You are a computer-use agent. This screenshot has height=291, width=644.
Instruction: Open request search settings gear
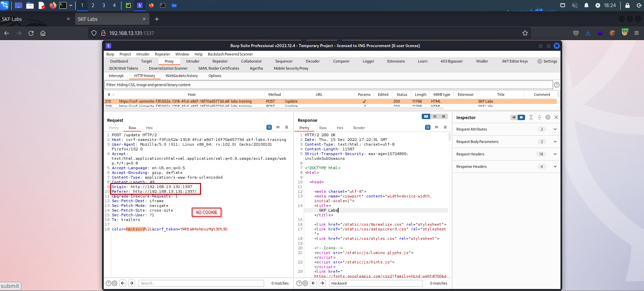(x=115, y=283)
